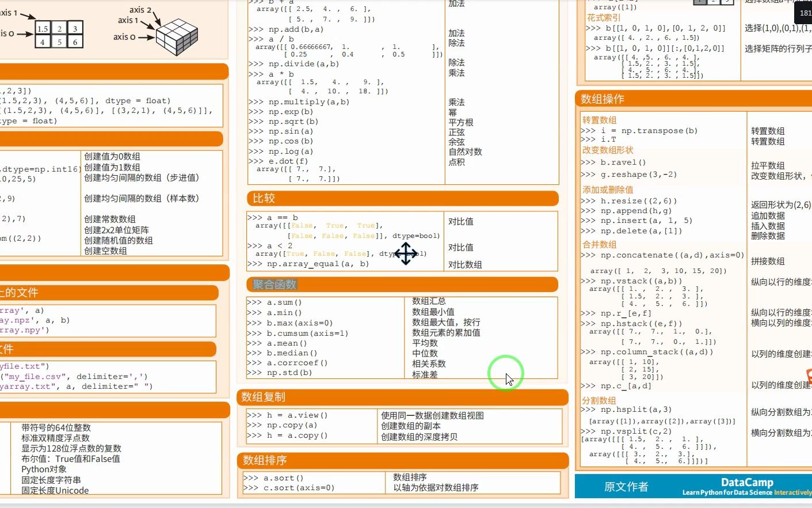Click the code line c.sort(axis=0)

coord(289,488)
